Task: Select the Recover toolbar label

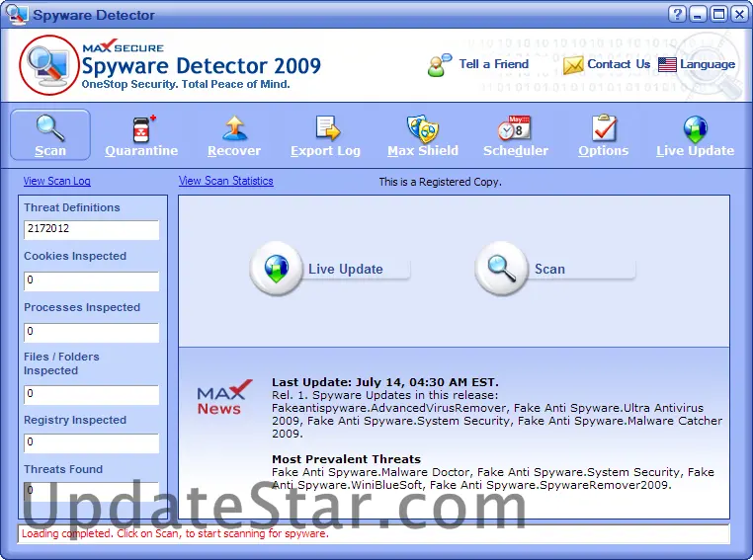Action: pyautogui.click(x=234, y=151)
